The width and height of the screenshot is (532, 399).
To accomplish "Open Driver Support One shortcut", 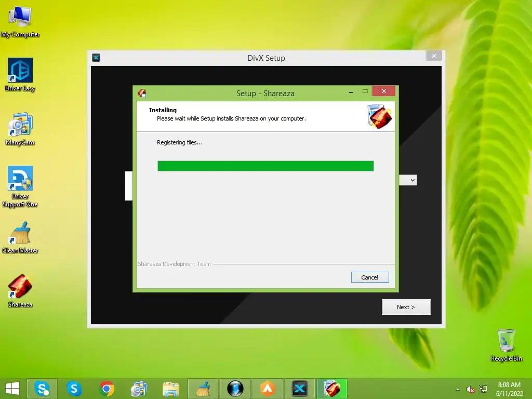I will 20,187.
